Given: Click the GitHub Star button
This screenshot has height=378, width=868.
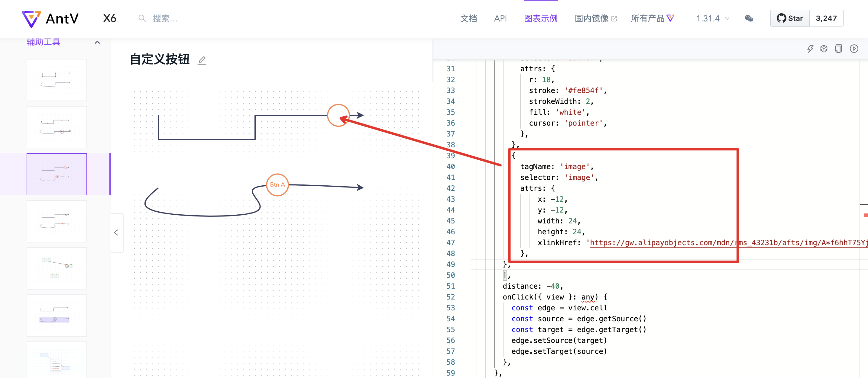Looking at the screenshot, I should [x=790, y=18].
